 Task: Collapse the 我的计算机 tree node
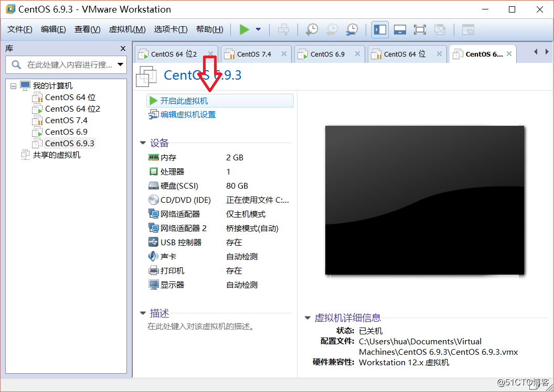tap(14, 86)
